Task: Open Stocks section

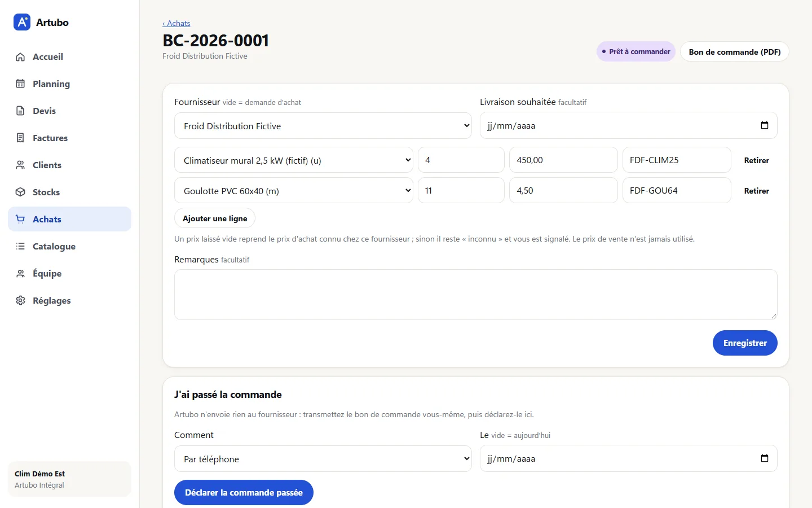Action: click(x=69, y=192)
